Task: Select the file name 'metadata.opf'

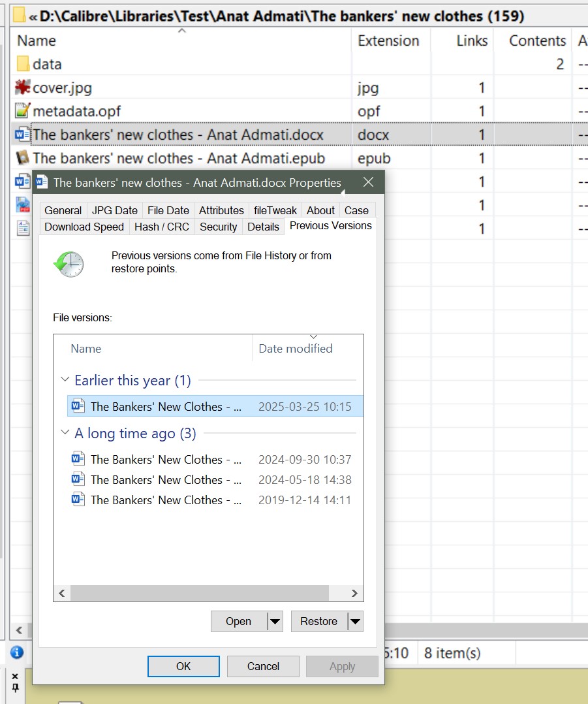Action: [77, 111]
